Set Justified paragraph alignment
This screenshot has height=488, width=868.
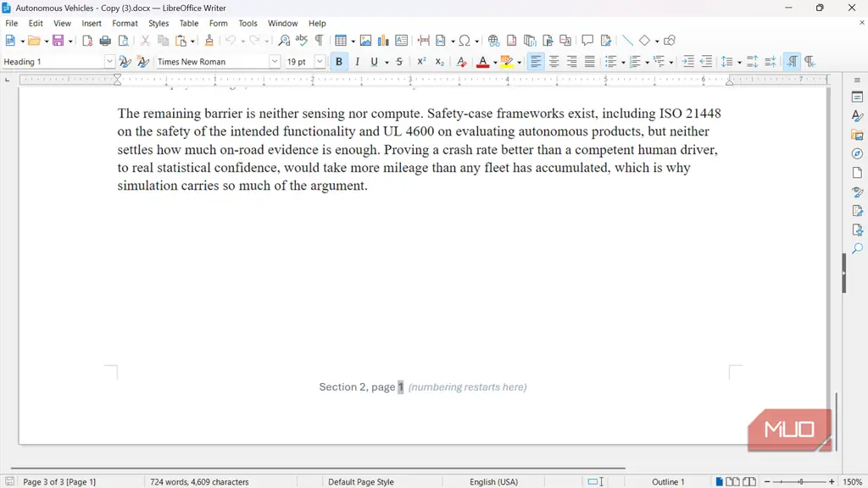[x=590, y=61]
